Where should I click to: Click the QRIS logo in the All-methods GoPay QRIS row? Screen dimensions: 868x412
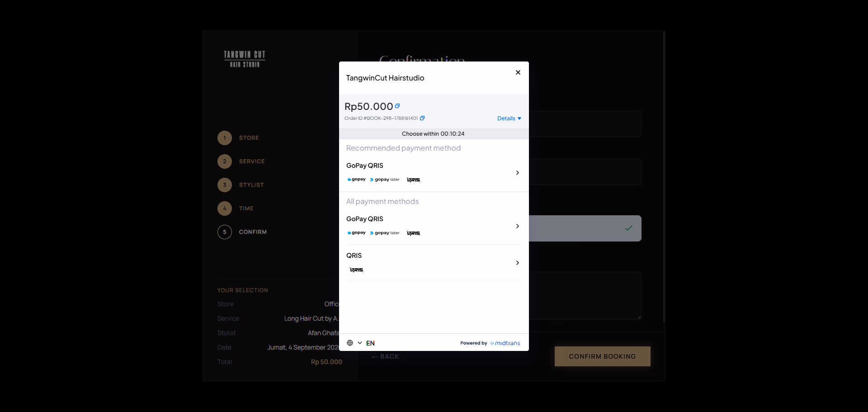coord(414,233)
